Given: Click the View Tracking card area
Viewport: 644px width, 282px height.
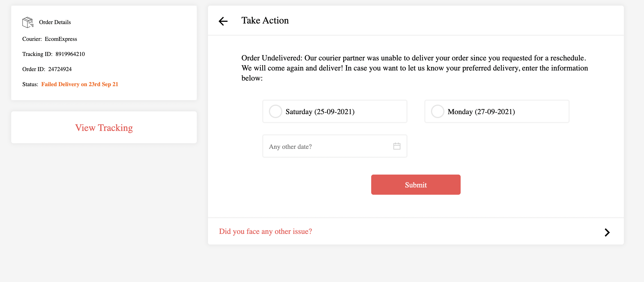Looking at the screenshot, I should click(104, 128).
